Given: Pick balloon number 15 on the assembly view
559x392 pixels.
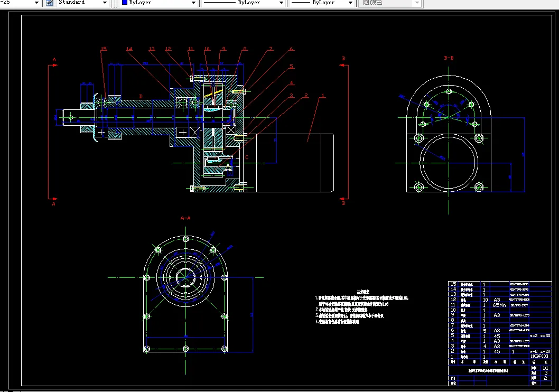Looking at the screenshot, I should pos(104,49).
